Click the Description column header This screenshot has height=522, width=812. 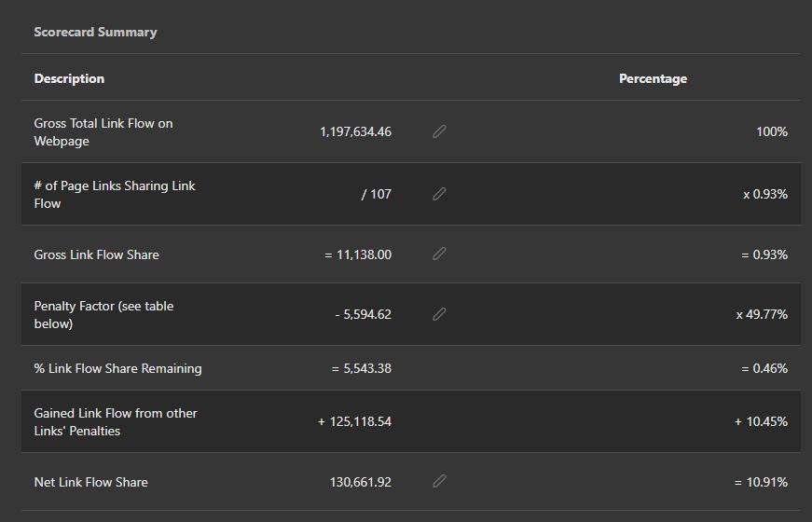[x=69, y=78]
